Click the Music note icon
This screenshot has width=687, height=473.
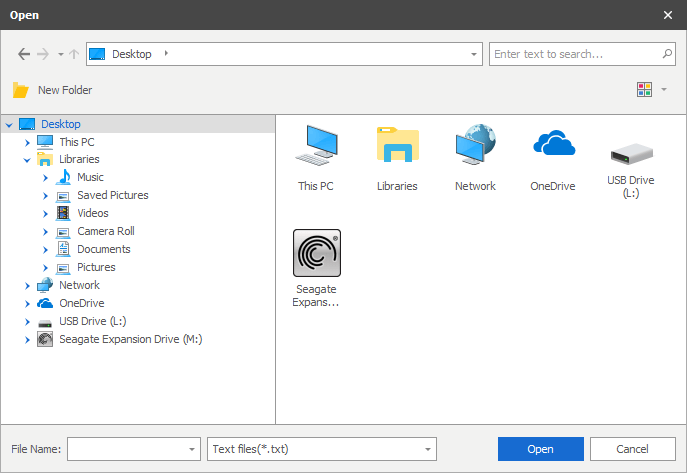click(64, 177)
